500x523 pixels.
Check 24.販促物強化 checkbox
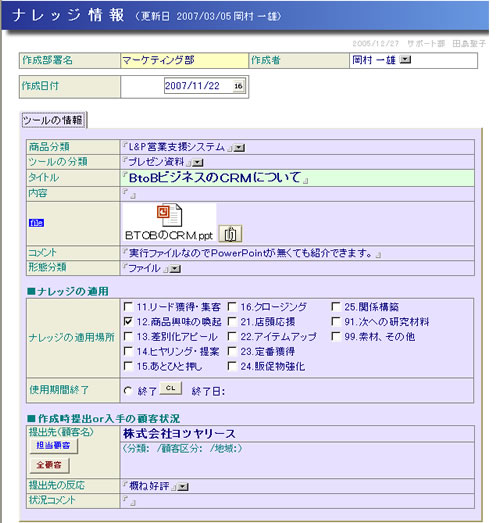pyautogui.click(x=232, y=366)
